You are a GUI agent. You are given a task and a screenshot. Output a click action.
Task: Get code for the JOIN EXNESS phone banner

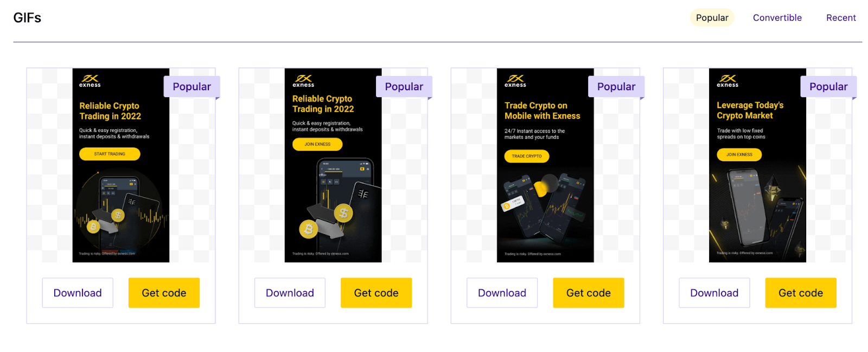pos(376,293)
